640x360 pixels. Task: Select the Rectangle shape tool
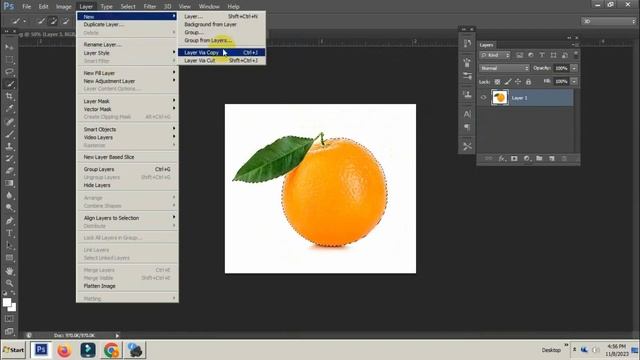point(9,258)
